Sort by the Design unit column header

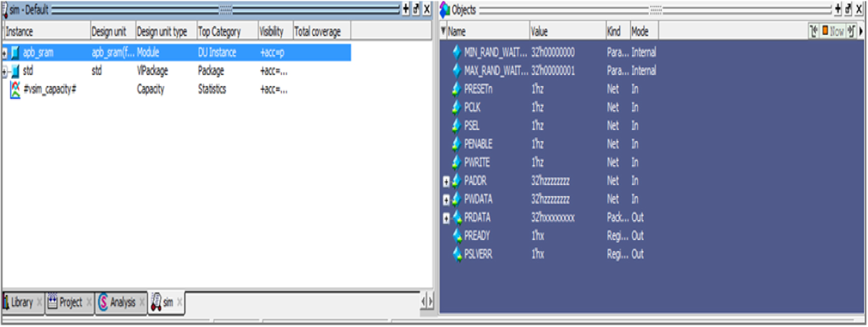coord(113,31)
